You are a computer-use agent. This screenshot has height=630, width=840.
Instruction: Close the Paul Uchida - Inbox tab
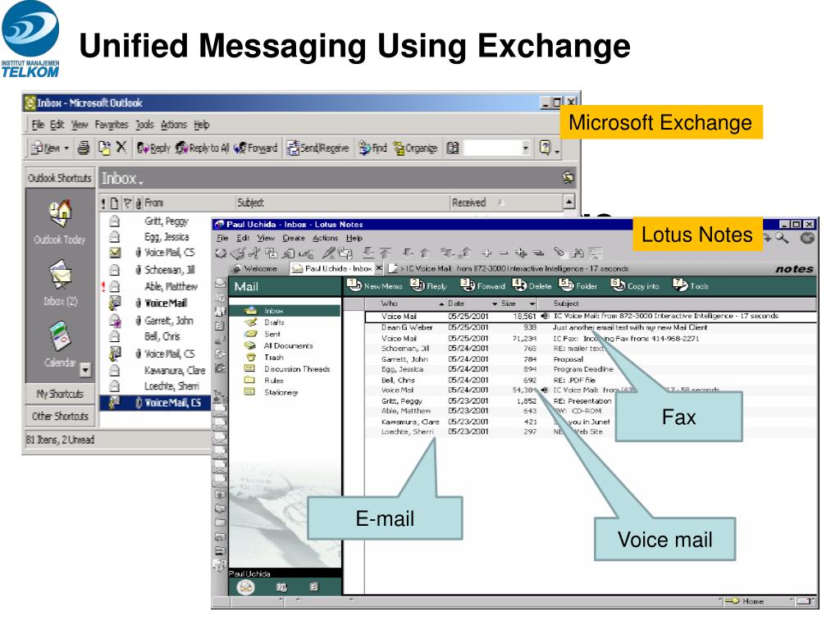coord(379,268)
